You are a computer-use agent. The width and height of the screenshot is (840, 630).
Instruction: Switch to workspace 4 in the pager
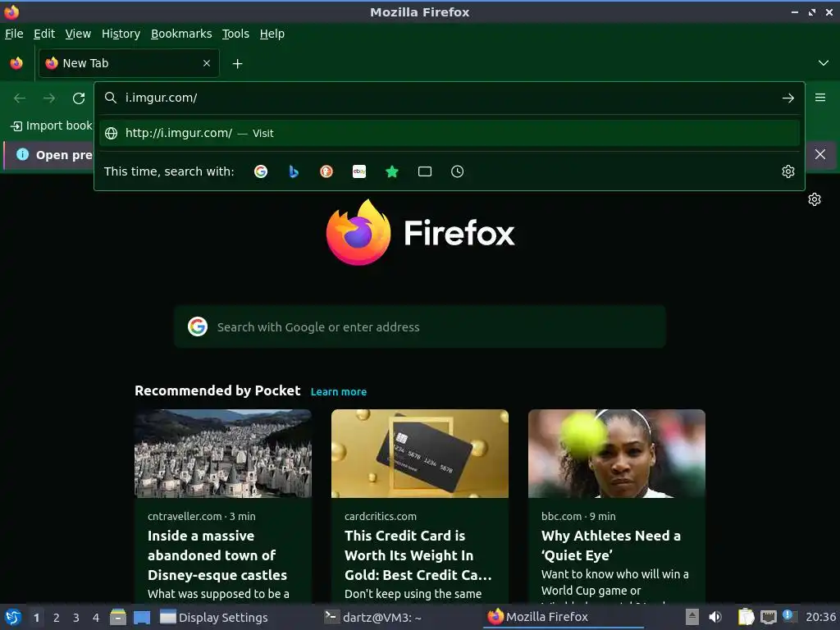96,618
